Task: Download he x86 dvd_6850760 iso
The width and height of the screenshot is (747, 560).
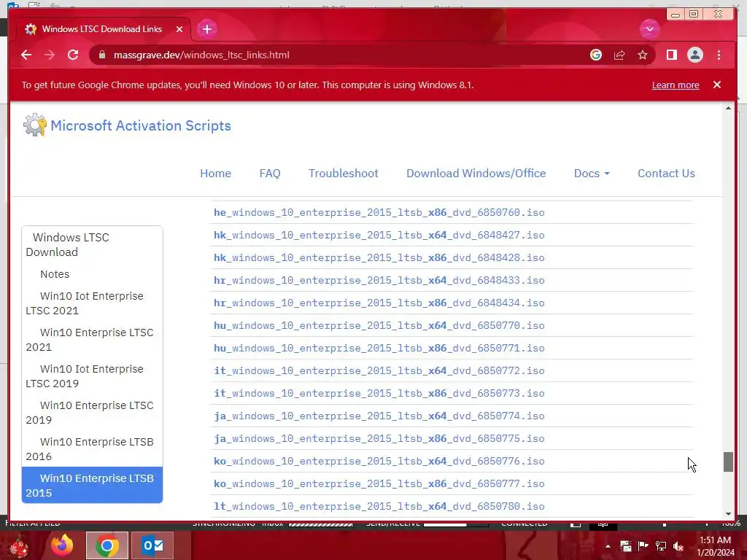Action: pos(379,212)
